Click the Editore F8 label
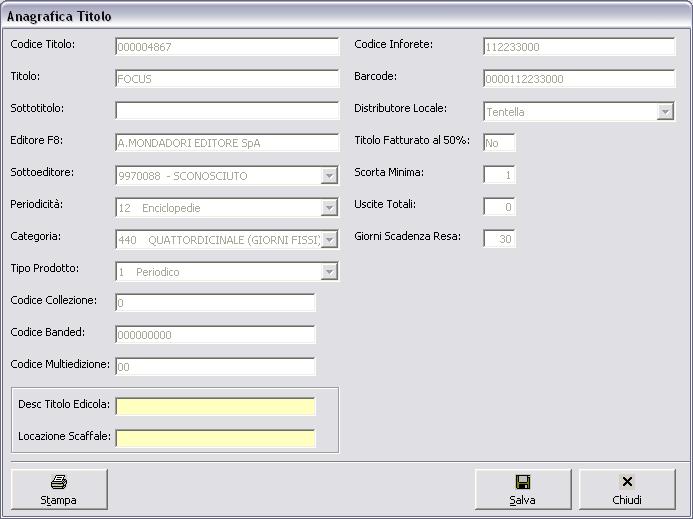 pos(37,140)
